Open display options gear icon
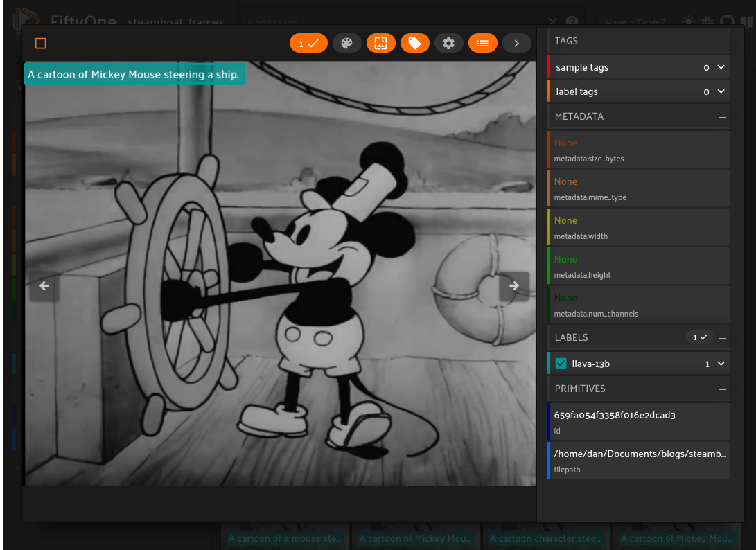Viewport: 756px width, 550px height. [x=449, y=44]
